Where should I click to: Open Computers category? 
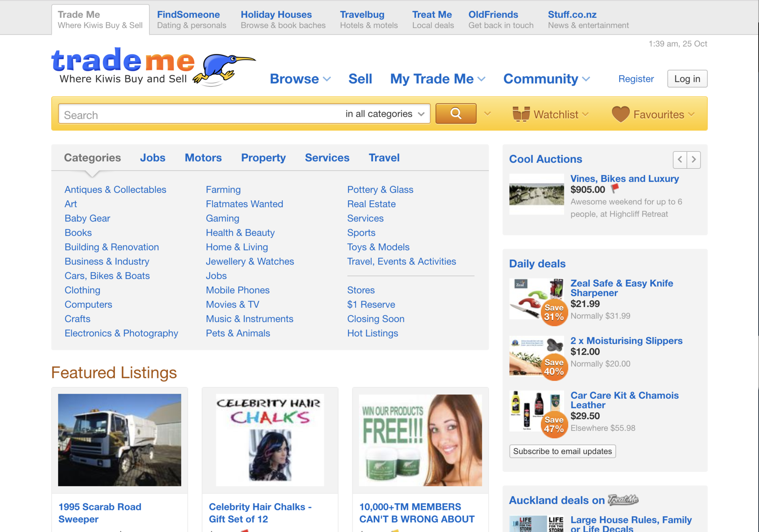click(88, 305)
